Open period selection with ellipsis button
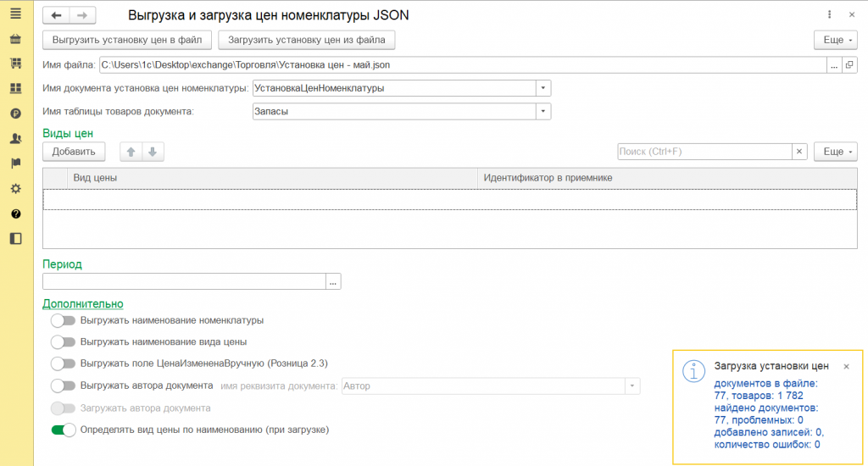 pos(332,281)
